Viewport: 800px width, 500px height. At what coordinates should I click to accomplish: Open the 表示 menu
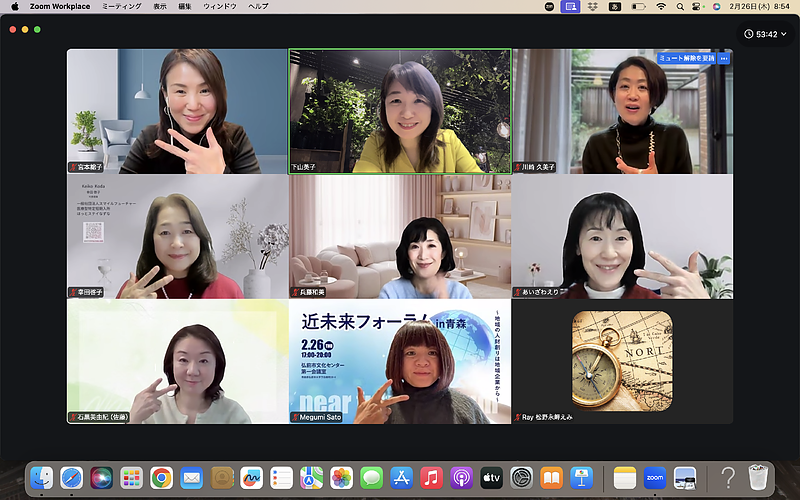(x=160, y=6)
